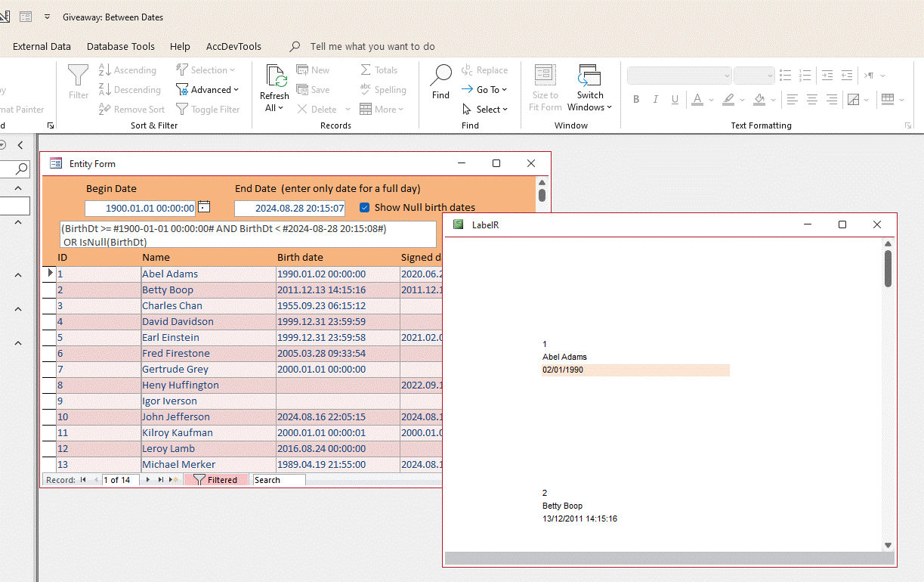Toggle Filter on the datasheet
Image resolution: width=924 pixels, height=582 pixels.
[209, 109]
